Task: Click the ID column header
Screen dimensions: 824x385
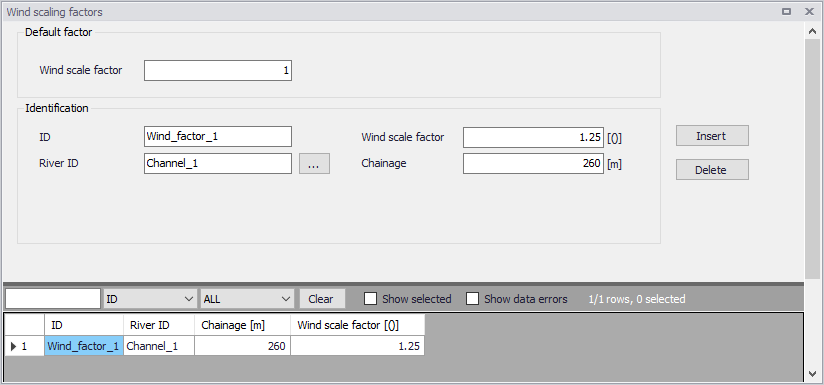Action: 84,325
